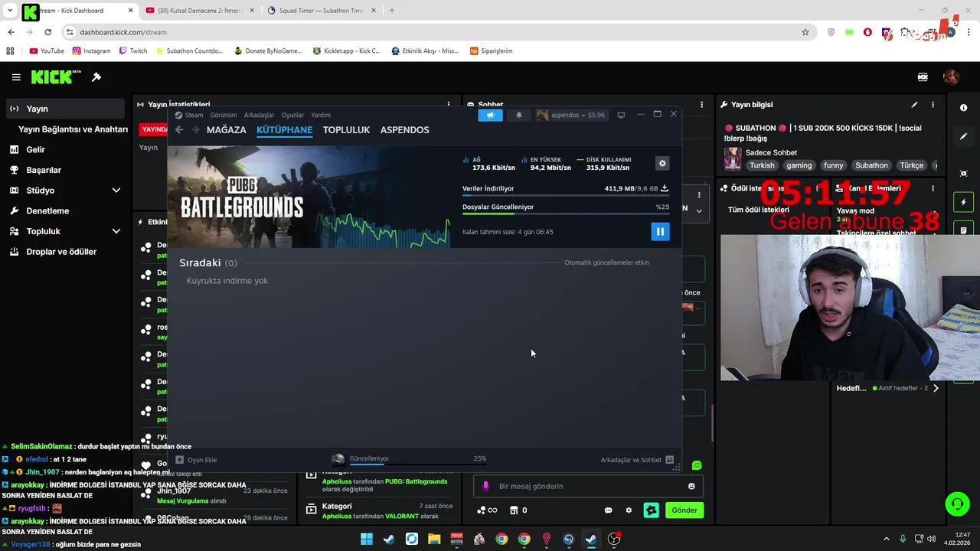Expand the Stüdyo sidebar section
The height and width of the screenshot is (551, 980).
coord(65,191)
